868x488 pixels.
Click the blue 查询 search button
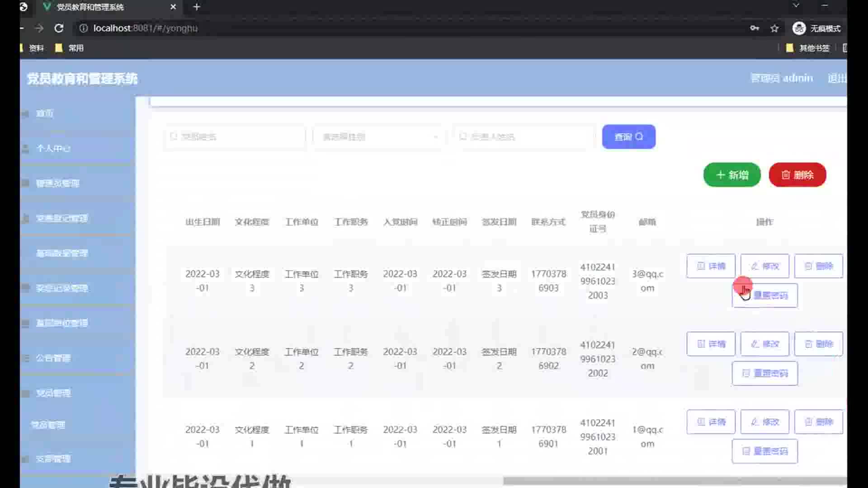tap(629, 136)
